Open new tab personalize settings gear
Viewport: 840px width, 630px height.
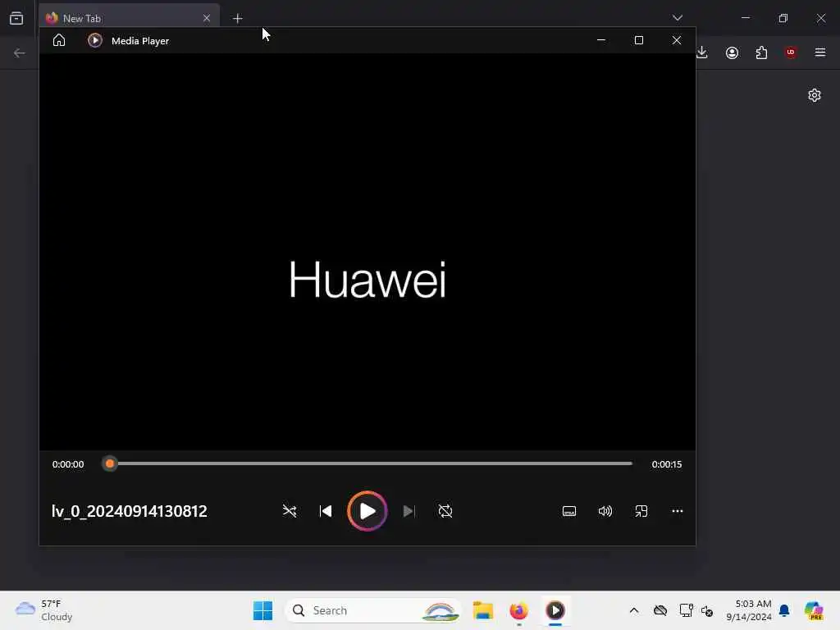(815, 95)
